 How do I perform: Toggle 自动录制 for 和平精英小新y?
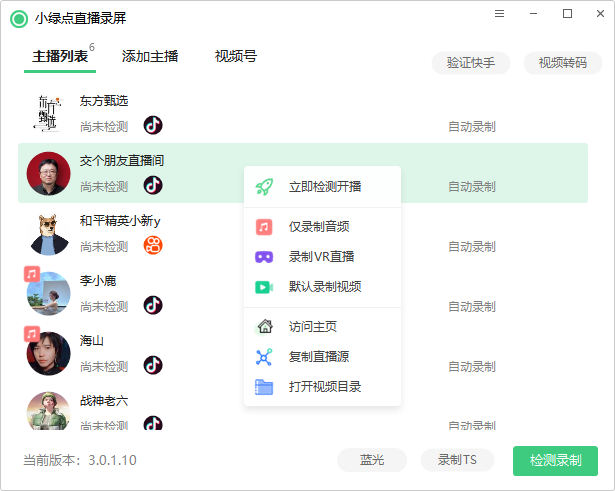pos(471,247)
